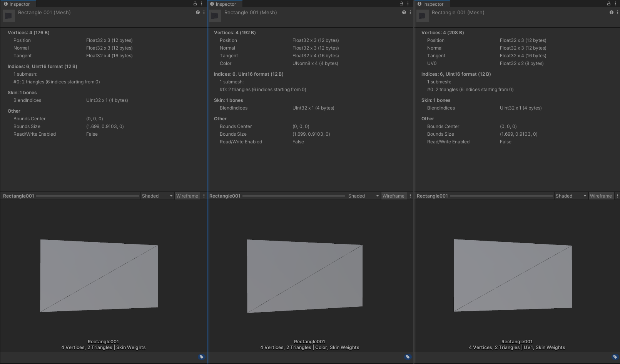This screenshot has width=620, height=364.
Task: Click the lock icon in the right Inspector
Action: [x=609, y=3]
